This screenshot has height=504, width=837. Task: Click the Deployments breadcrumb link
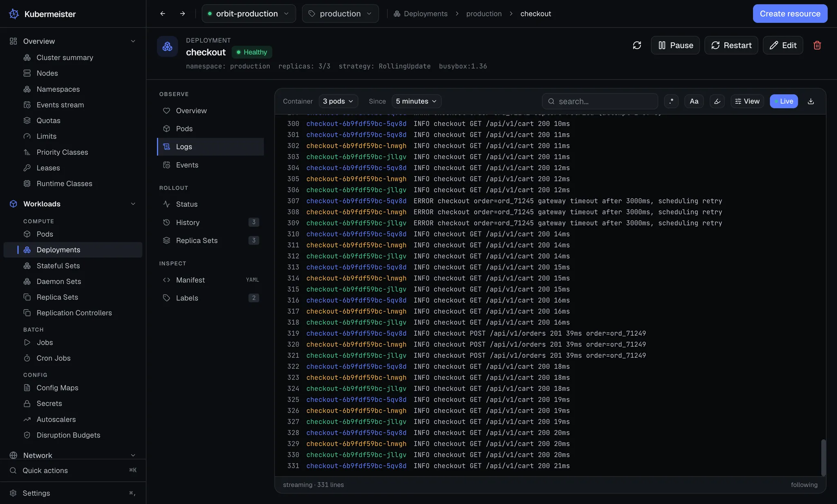421,13
